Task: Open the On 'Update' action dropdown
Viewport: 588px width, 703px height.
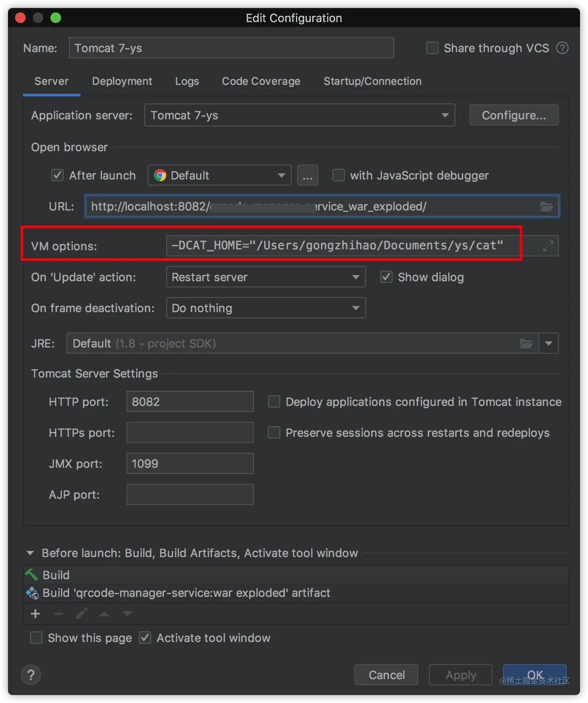Action: [266, 277]
